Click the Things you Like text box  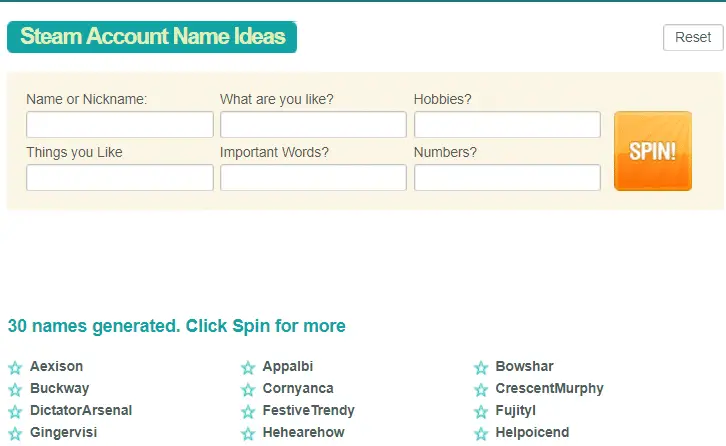point(120,177)
